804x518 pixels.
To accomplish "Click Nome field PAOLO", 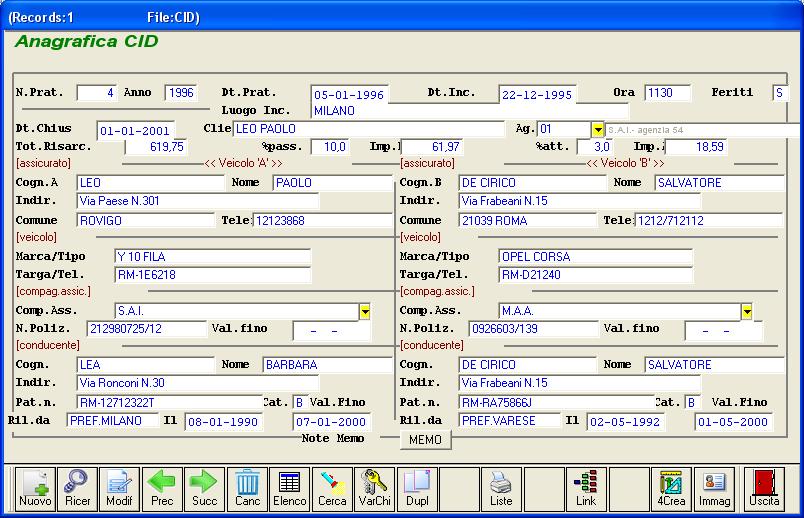I will pos(333,183).
